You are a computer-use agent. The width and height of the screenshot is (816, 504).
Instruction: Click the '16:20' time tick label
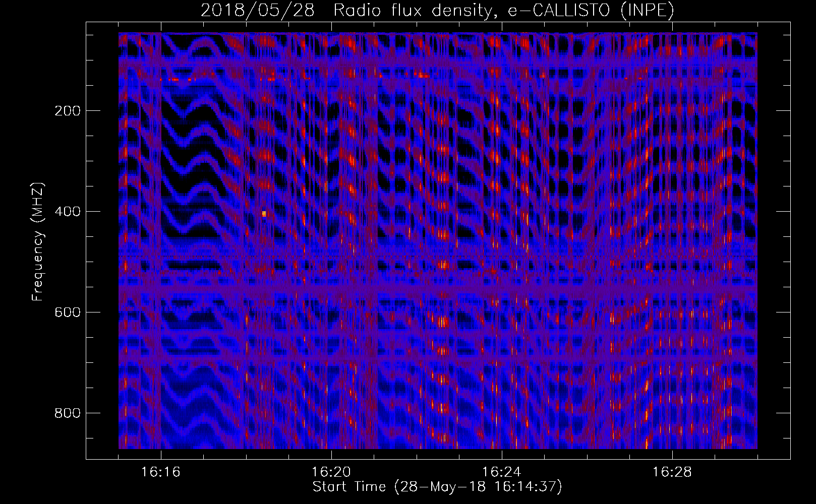(331, 472)
